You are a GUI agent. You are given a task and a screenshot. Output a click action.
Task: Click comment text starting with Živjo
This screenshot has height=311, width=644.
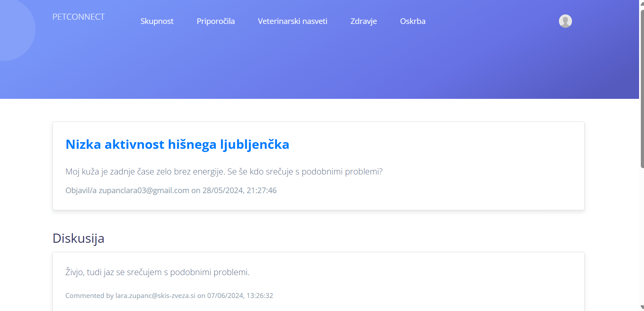coord(157,272)
